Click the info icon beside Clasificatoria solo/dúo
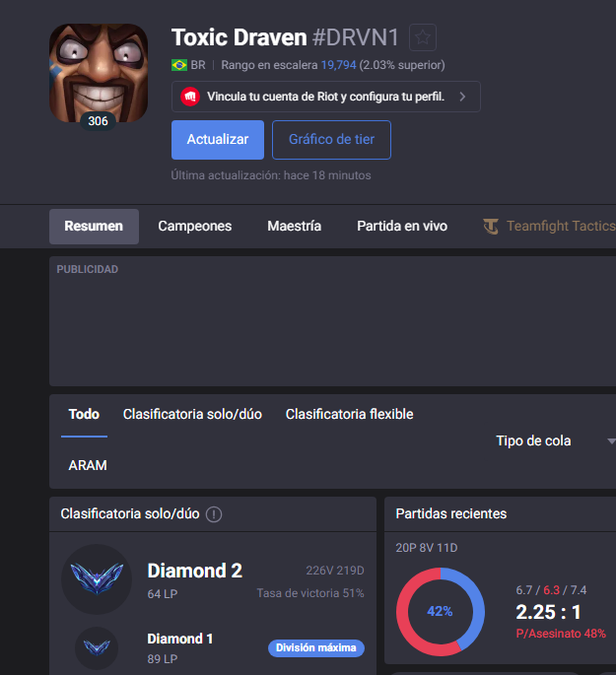Image resolution: width=616 pixels, height=675 pixels. coord(214,514)
